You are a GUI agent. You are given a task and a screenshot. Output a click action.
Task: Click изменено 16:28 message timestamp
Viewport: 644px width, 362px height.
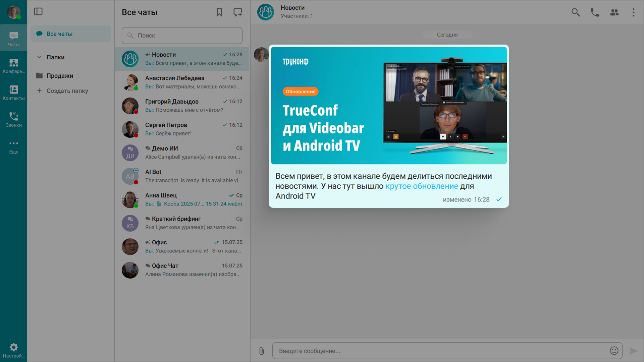pos(466,200)
